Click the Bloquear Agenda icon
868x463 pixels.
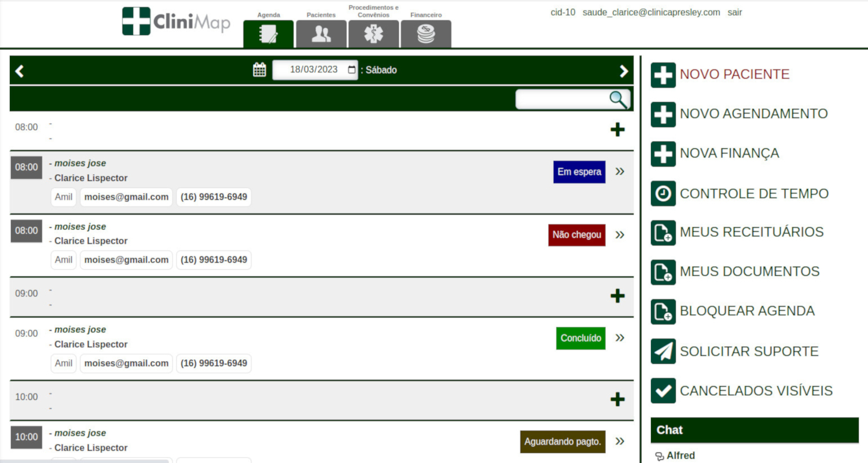click(x=663, y=311)
